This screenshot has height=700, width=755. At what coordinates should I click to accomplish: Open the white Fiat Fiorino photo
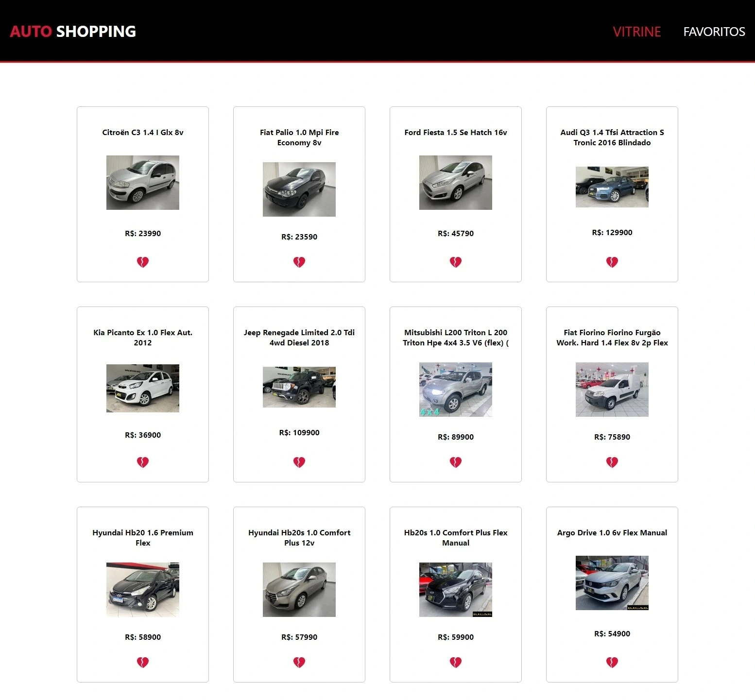612,390
